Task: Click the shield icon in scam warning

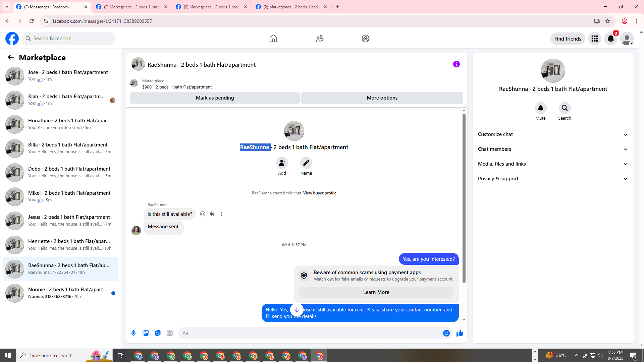Action: (304, 276)
